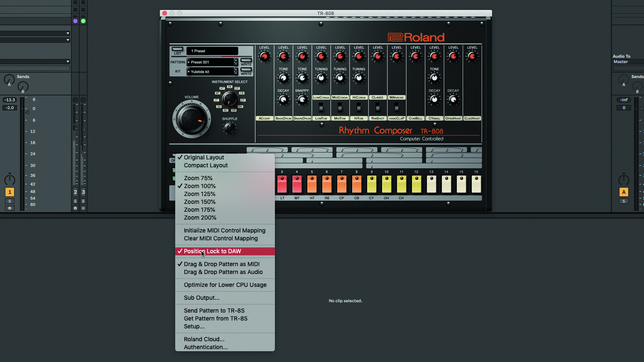The width and height of the screenshot is (644, 362).
Task: Select Initialize MIDI Control Mapping
Action: pyautogui.click(x=225, y=230)
